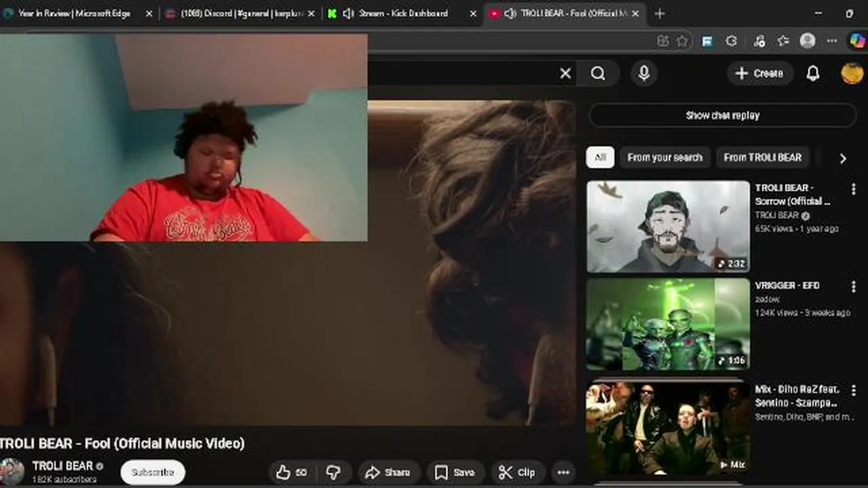The image size is (868, 488).
Task: Open Edge Settings and more menu
Action: point(832,41)
